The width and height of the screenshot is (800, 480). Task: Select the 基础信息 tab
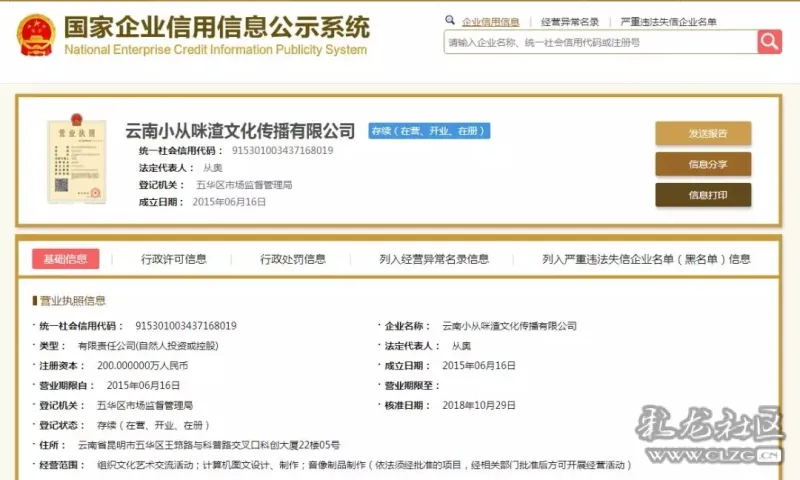[65, 259]
